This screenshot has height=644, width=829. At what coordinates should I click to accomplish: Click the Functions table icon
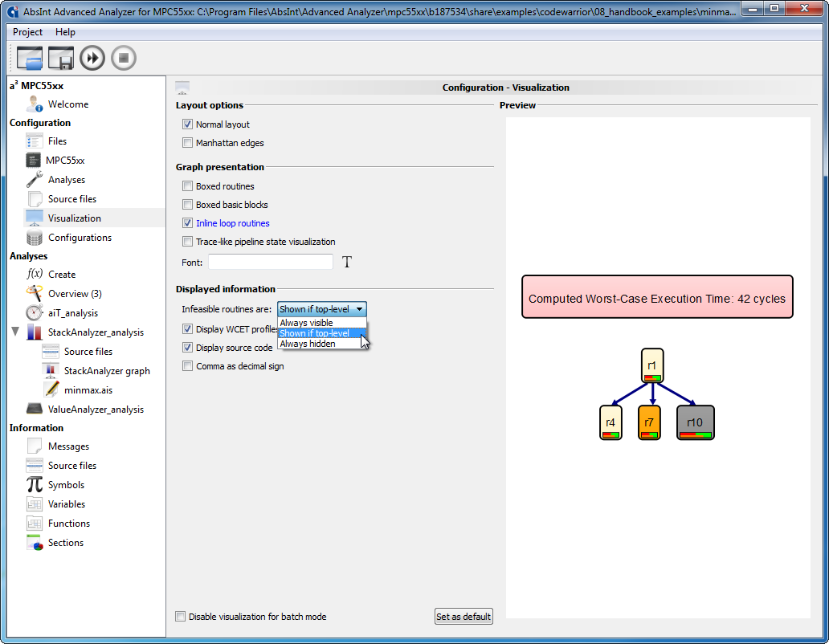point(35,524)
